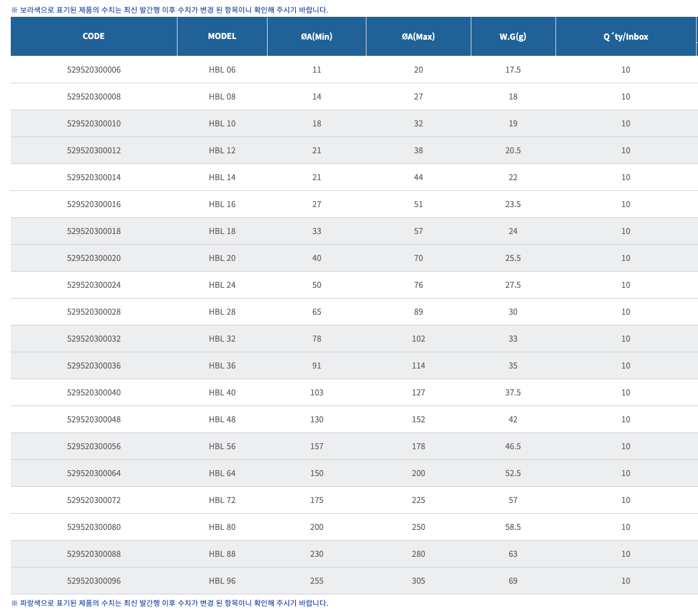
Task: Click the MODEL column header
Action: coord(222,36)
